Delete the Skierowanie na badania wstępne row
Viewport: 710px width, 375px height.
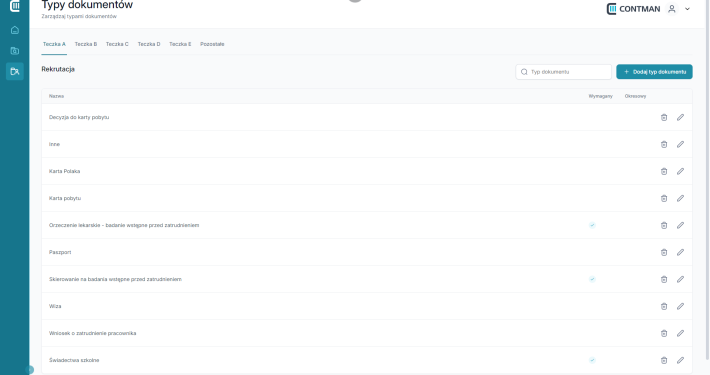pos(664,279)
